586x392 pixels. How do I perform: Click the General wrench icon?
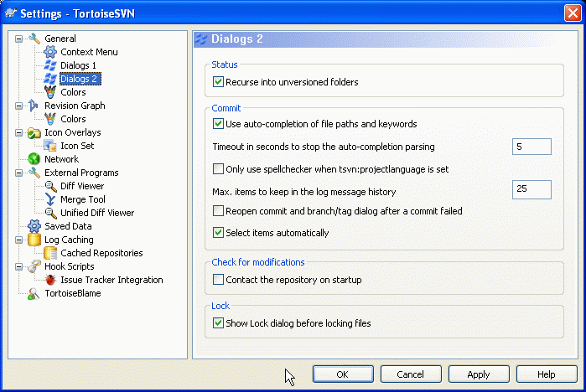pyautogui.click(x=34, y=39)
